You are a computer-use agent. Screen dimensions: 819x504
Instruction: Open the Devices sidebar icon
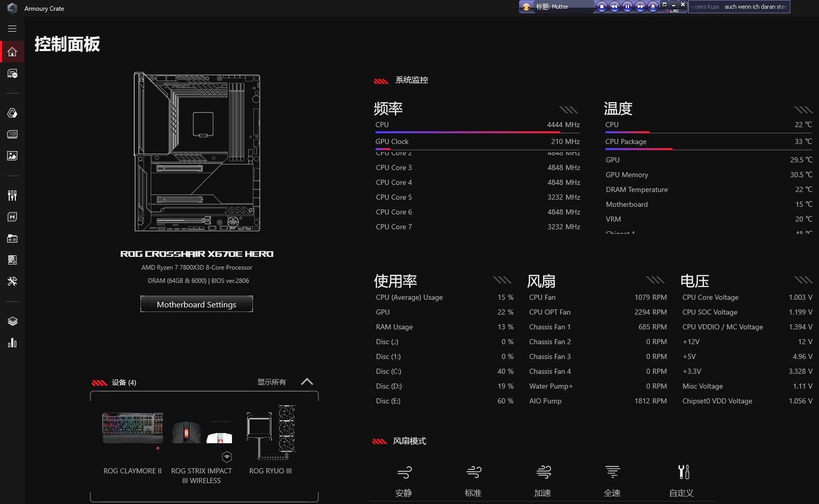point(12,74)
